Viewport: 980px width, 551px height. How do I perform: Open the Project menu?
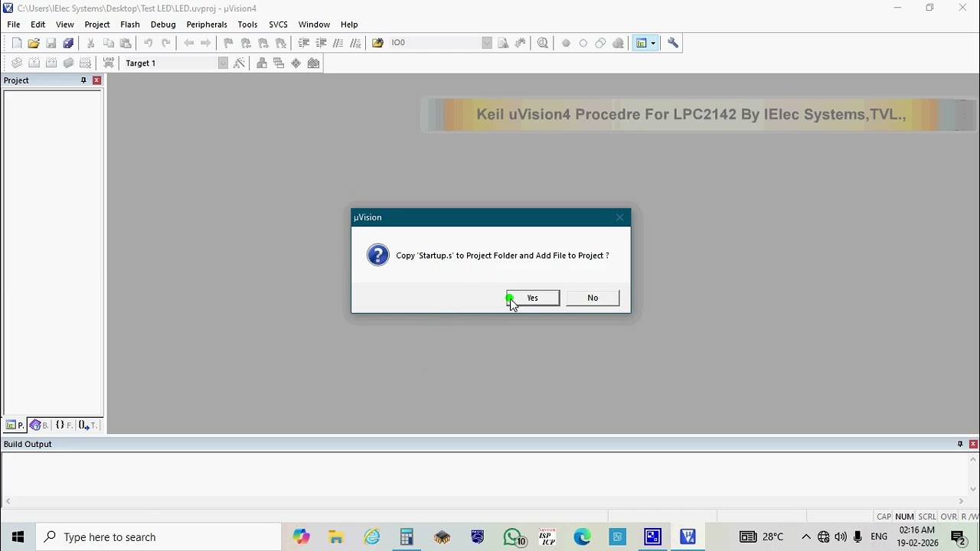(97, 24)
